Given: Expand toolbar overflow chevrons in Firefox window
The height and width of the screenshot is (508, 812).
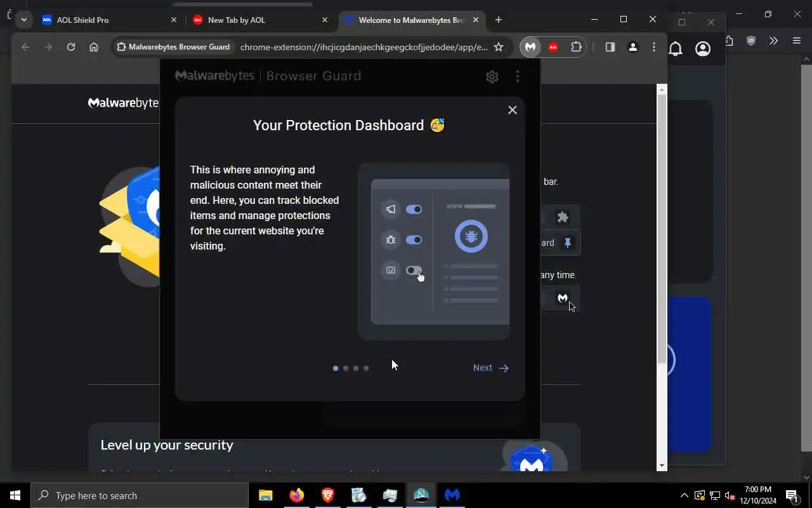Looking at the screenshot, I should click(773, 41).
